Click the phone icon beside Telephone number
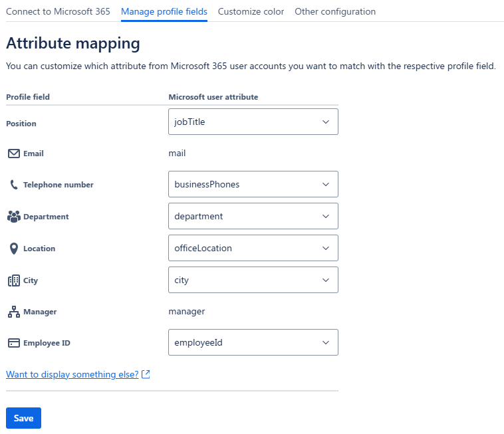 (13, 185)
